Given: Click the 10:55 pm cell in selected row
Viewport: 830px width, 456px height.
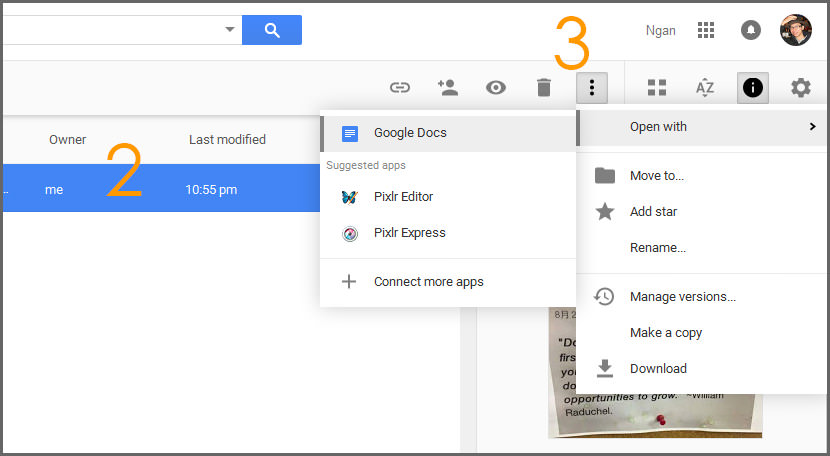Looking at the screenshot, I should [x=211, y=190].
